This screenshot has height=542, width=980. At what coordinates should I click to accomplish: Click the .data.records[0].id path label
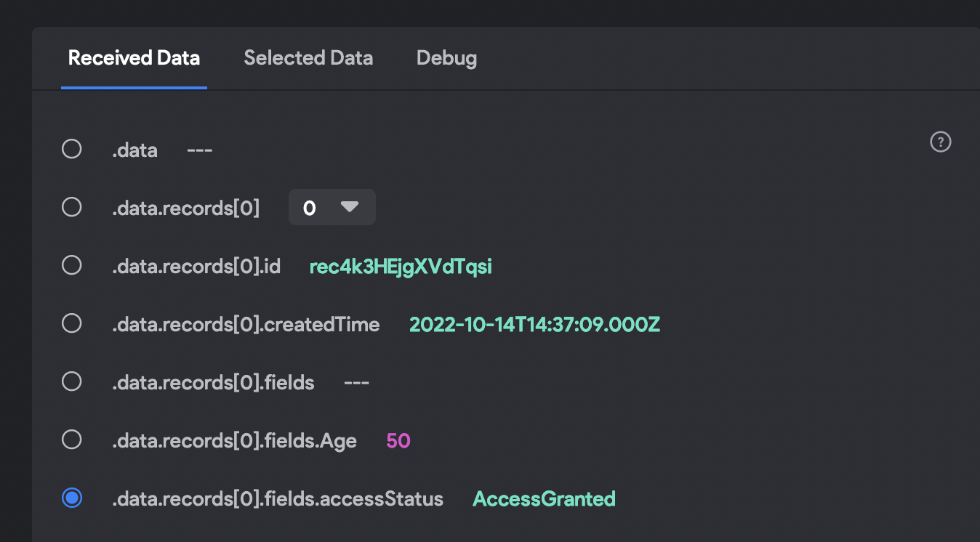pyautogui.click(x=196, y=267)
